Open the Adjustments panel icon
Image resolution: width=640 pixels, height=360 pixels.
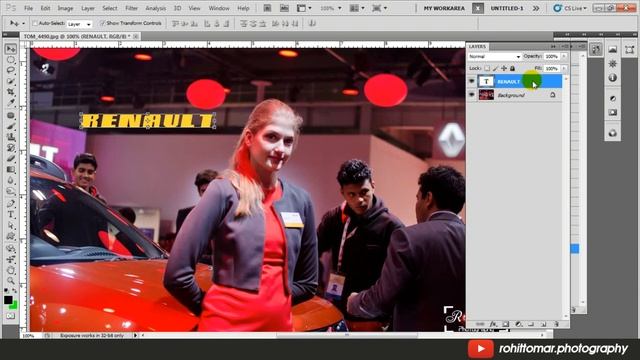tap(613, 98)
